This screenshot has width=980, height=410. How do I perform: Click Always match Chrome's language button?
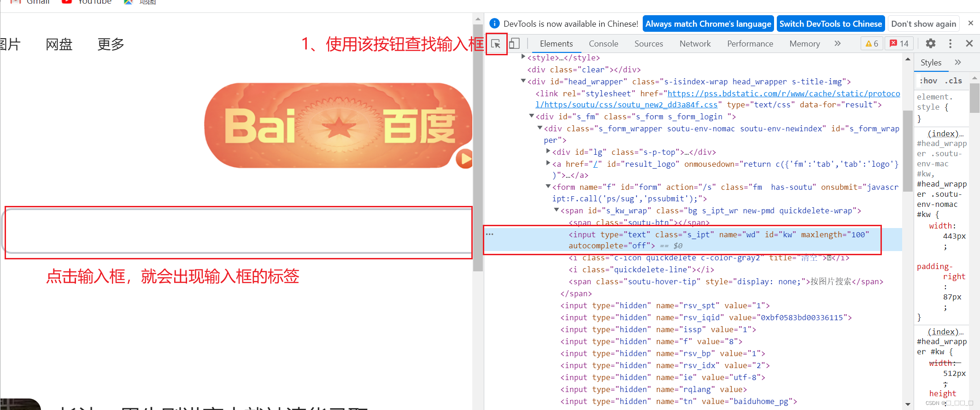click(708, 23)
